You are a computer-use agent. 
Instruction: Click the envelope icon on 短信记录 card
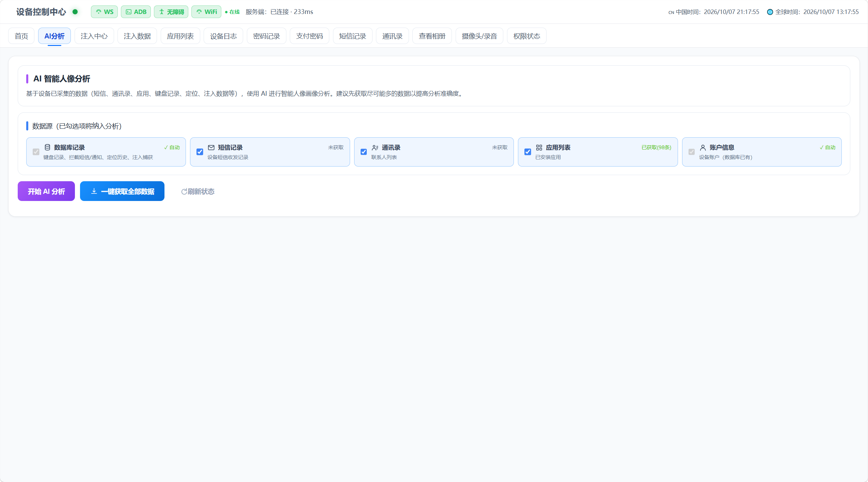(x=211, y=147)
